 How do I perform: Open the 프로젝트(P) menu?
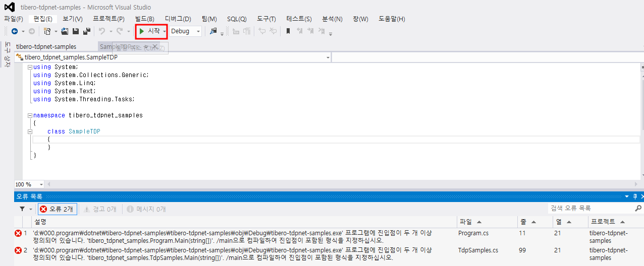coord(109,19)
